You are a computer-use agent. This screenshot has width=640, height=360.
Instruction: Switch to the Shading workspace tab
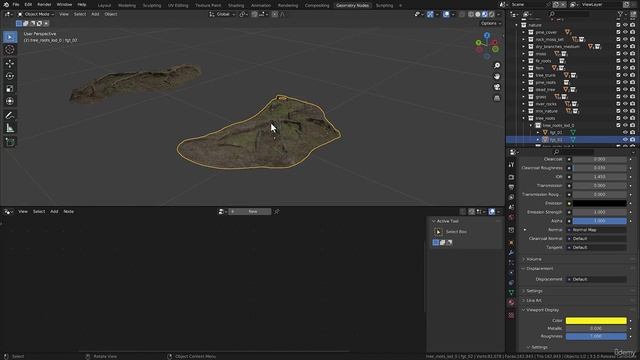236,6
